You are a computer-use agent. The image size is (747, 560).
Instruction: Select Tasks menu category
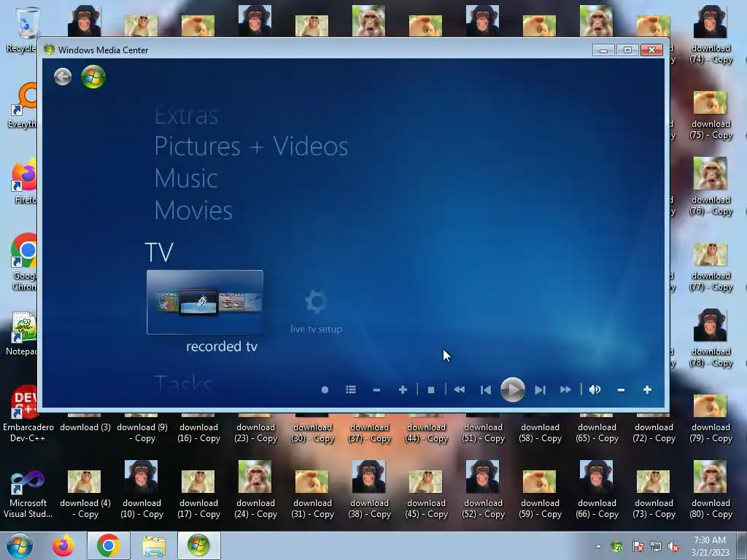click(183, 384)
